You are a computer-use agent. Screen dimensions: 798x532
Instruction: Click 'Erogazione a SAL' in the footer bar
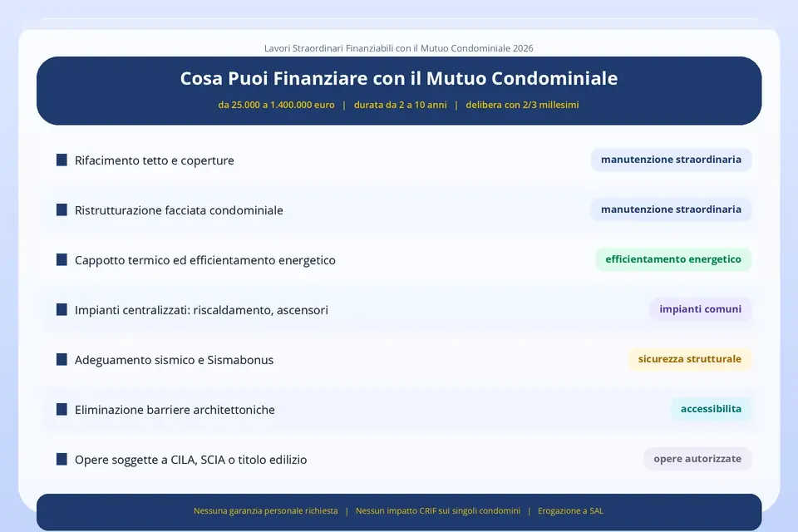[x=570, y=511]
